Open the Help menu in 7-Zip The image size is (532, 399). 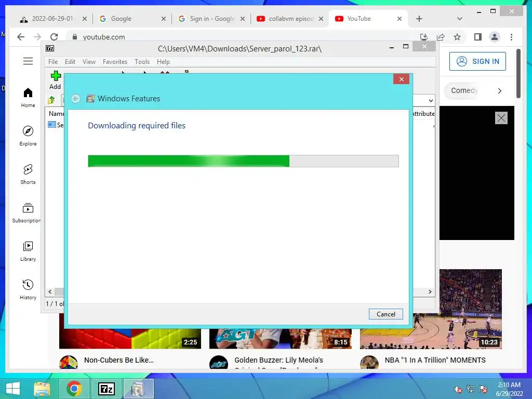(x=163, y=62)
